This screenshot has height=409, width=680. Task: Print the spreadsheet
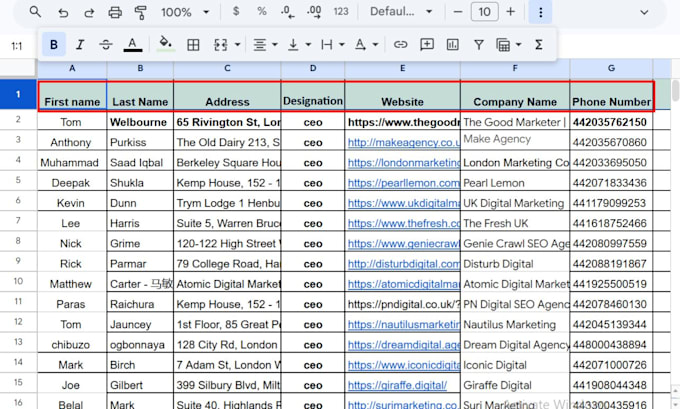pyautogui.click(x=115, y=12)
